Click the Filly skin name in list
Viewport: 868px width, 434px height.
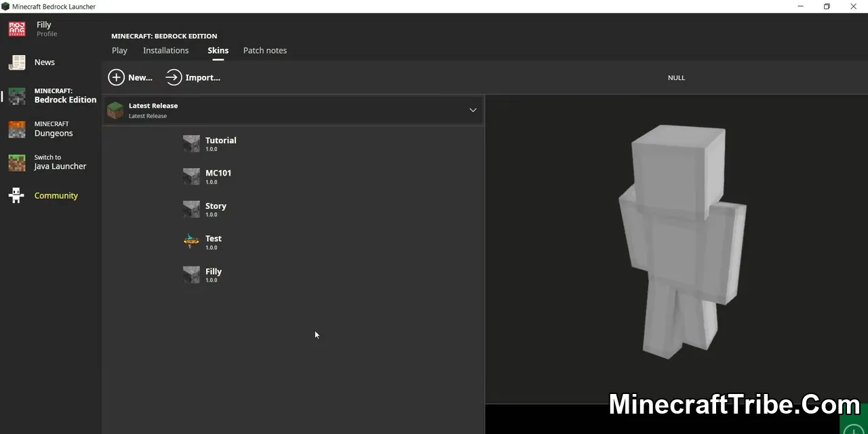point(214,271)
